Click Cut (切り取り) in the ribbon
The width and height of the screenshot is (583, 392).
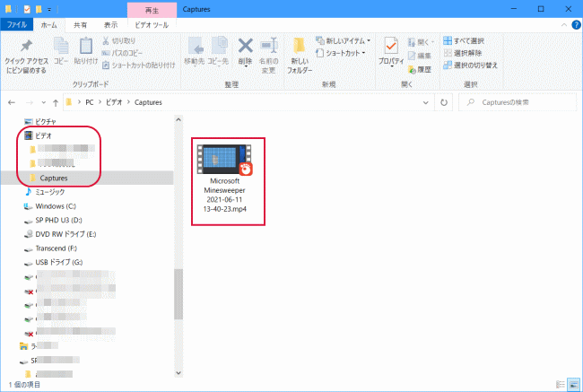(119, 40)
